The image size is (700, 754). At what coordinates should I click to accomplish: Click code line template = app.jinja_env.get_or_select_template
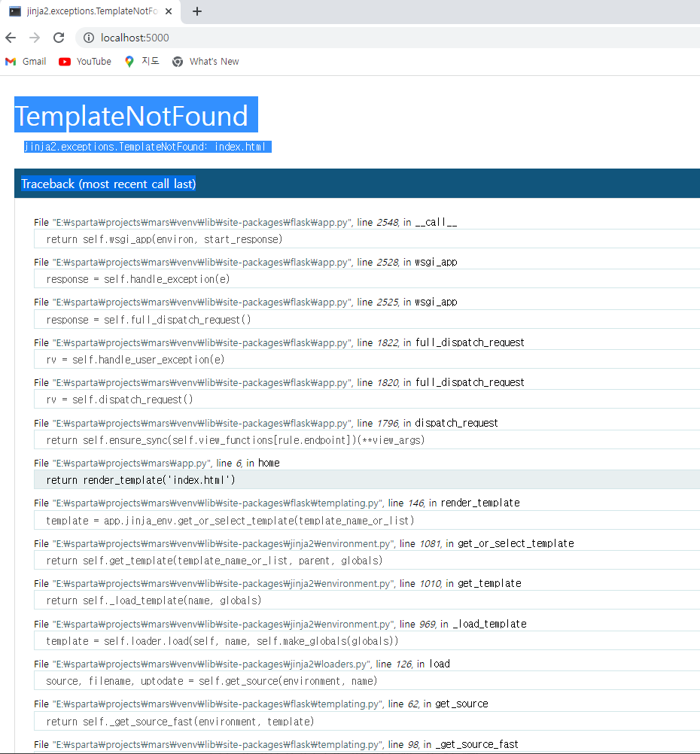(x=367, y=520)
